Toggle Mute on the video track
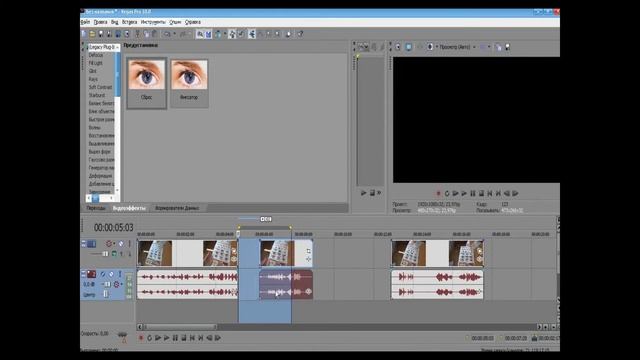Image resolution: width=640 pixels, height=360 pixels. point(121,244)
